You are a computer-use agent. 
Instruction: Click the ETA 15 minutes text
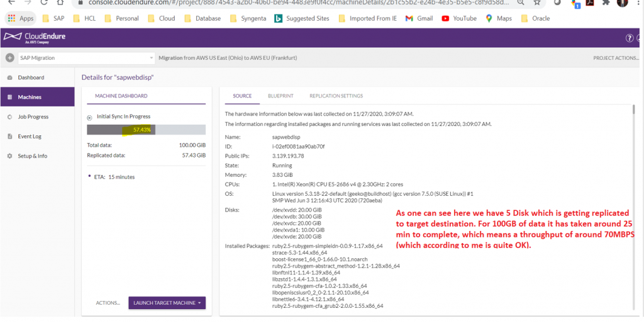coord(114,177)
